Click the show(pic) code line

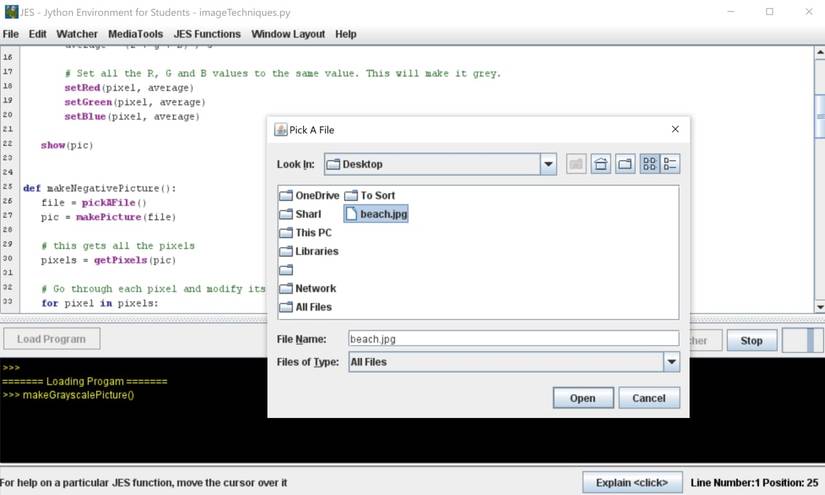click(67, 145)
